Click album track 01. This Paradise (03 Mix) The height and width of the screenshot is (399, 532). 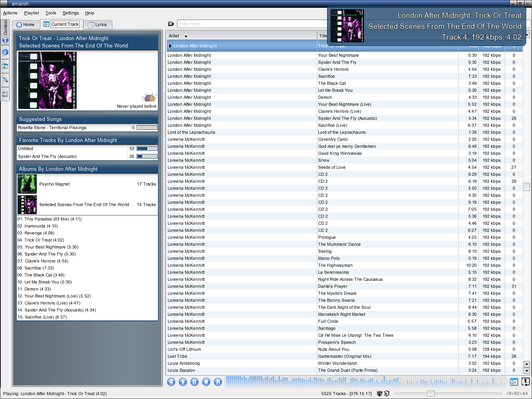(x=49, y=219)
